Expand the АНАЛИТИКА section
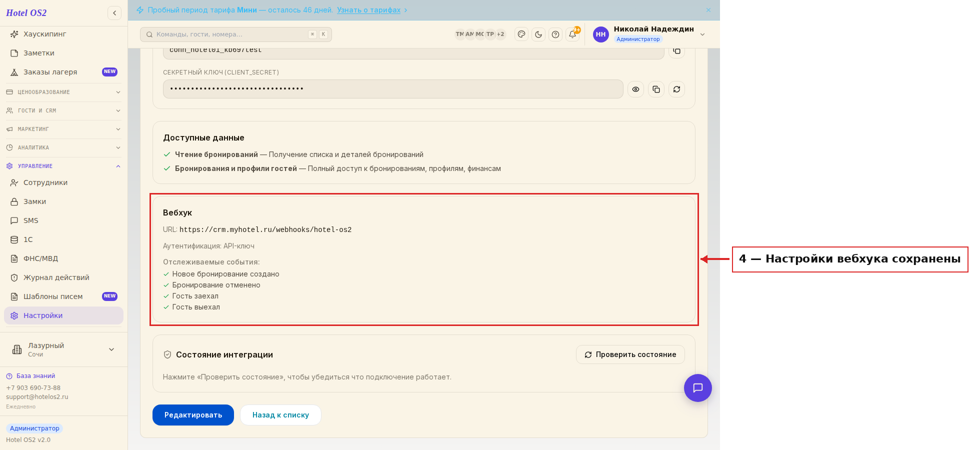980x450 pixels. [63, 147]
